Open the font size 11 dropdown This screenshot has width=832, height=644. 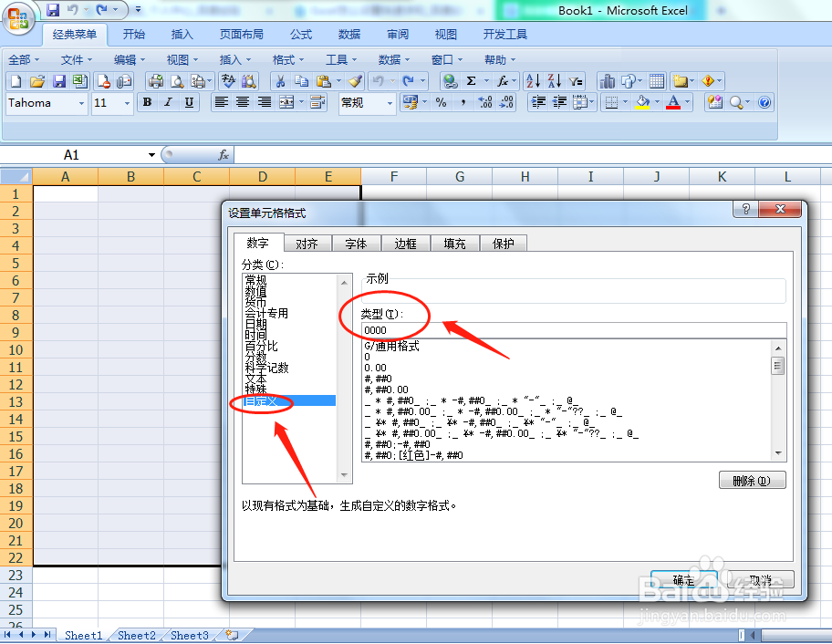125,102
